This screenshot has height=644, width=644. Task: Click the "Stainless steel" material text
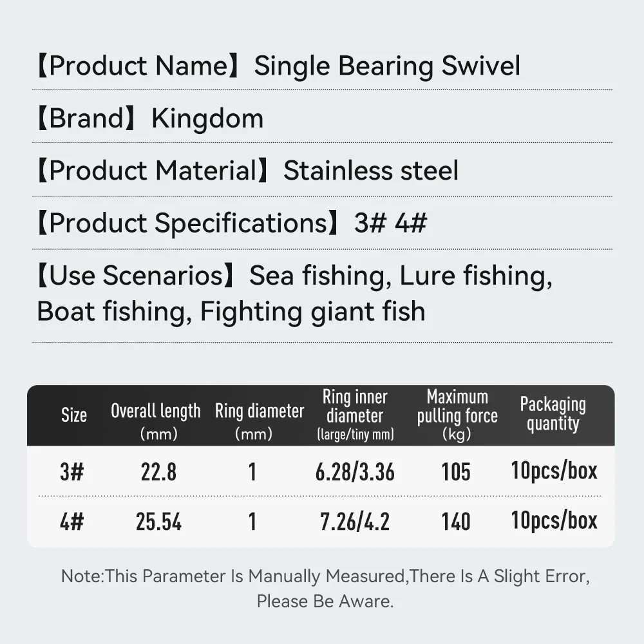[x=371, y=171]
